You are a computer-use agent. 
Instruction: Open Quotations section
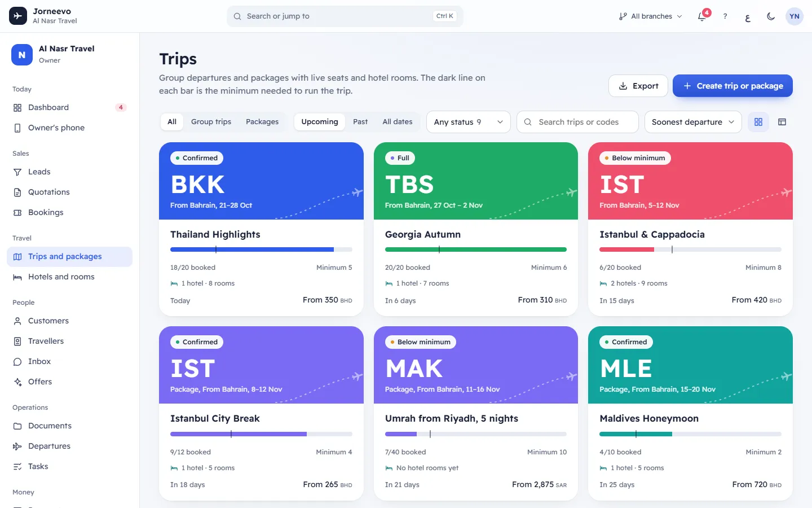pyautogui.click(x=69, y=192)
